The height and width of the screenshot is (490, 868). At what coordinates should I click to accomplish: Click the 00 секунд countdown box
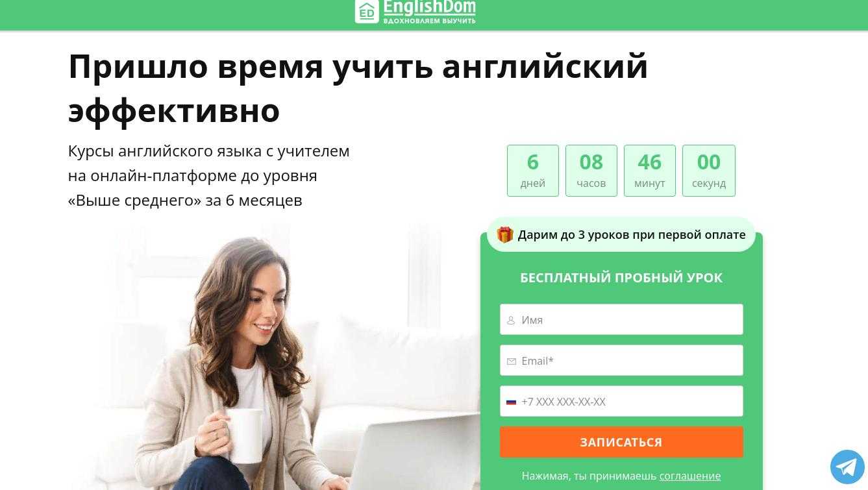pyautogui.click(x=709, y=171)
